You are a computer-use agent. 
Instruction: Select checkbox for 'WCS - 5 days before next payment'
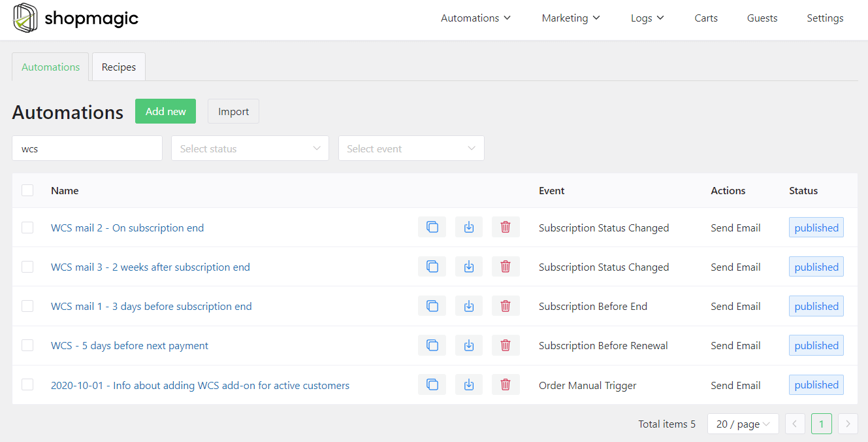[x=27, y=345]
